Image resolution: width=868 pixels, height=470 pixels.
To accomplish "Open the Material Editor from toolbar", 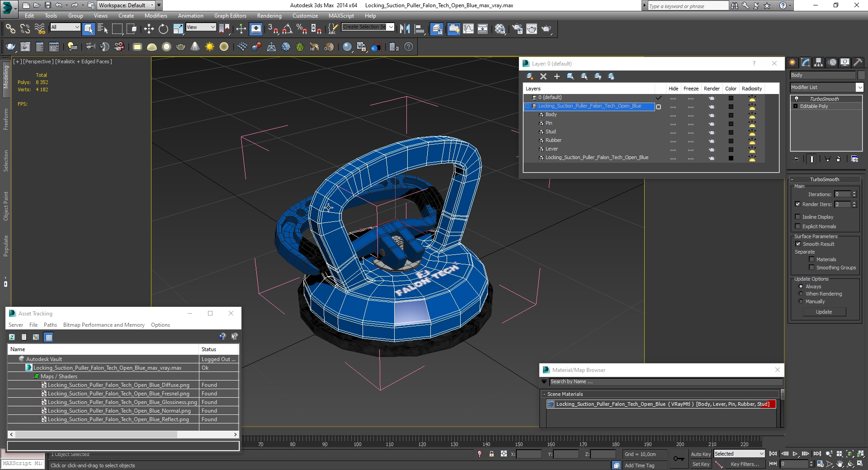I will [500, 29].
